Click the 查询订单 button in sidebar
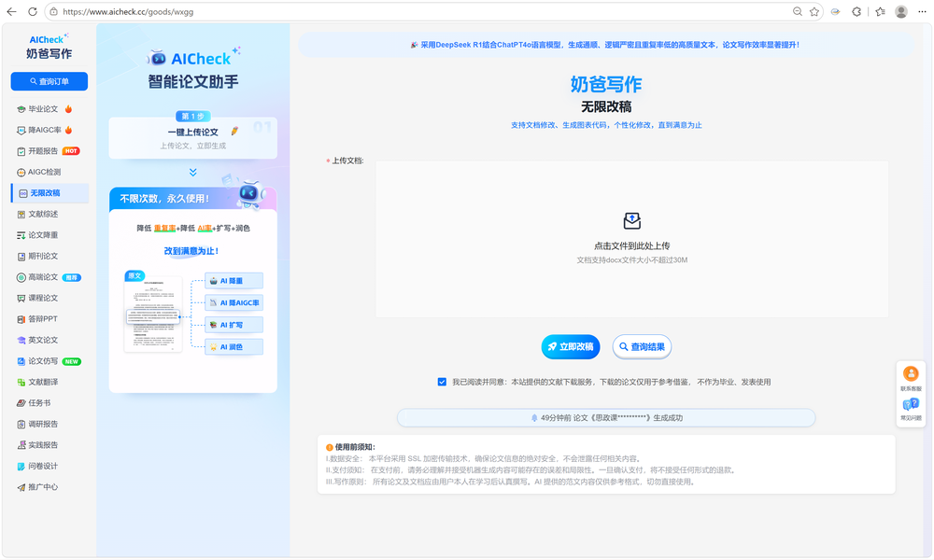The image size is (934, 560). coord(50,81)
